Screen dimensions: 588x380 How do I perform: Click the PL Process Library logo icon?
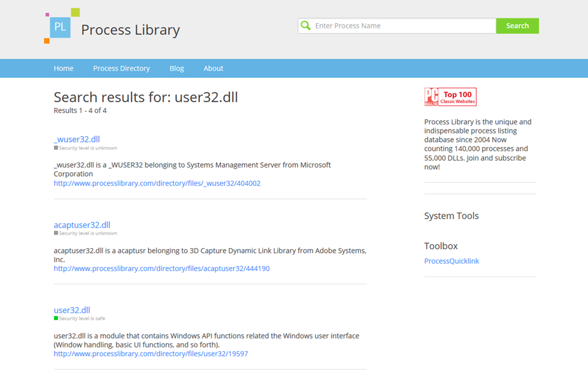(x=62, y=26)
